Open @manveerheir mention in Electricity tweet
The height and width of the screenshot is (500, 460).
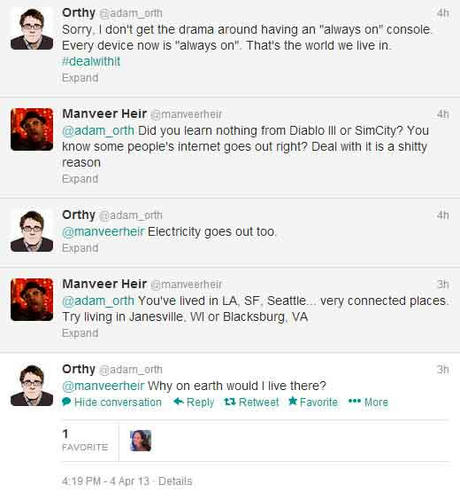(103, 231)
